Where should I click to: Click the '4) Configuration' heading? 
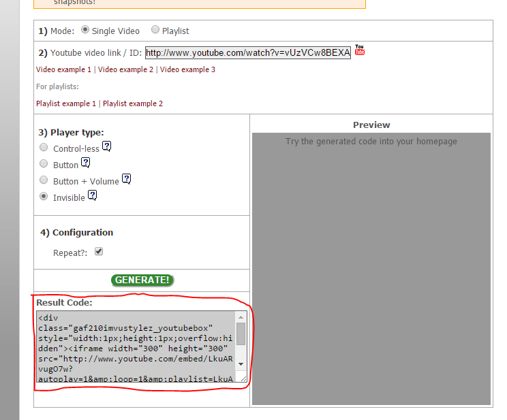point(76,233)
